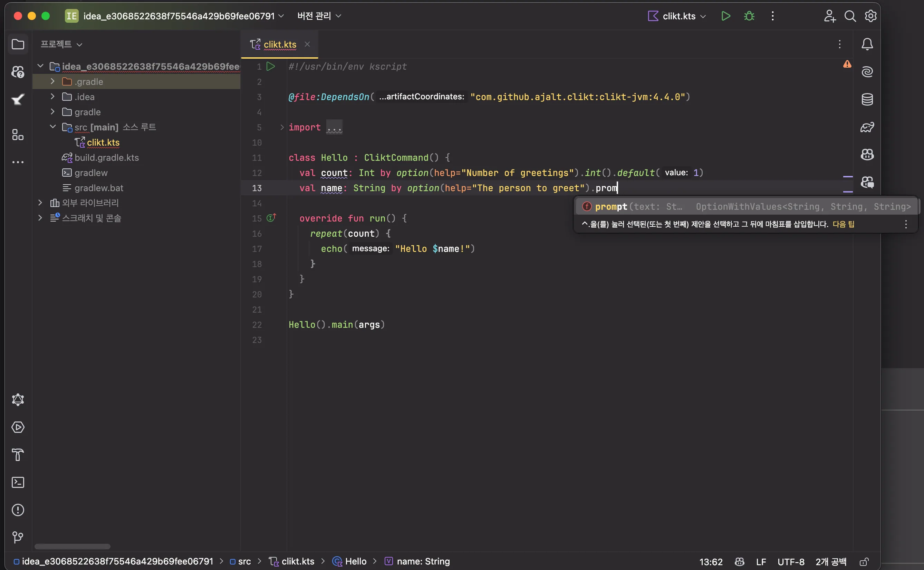Select clikt.kts in the project tree
The height and width of the screenshot is (570, 924).
point(103,142)
